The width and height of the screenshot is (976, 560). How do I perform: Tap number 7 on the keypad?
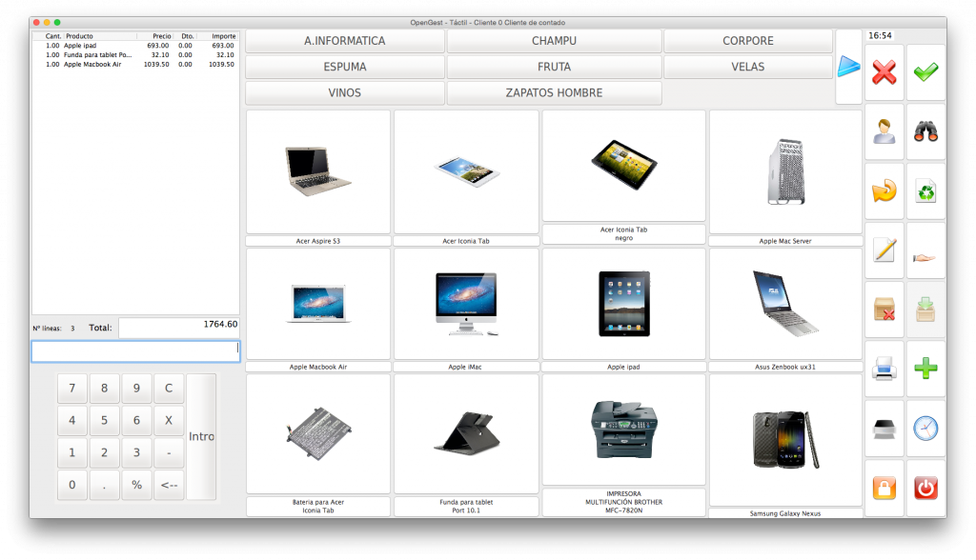(72, 389)
